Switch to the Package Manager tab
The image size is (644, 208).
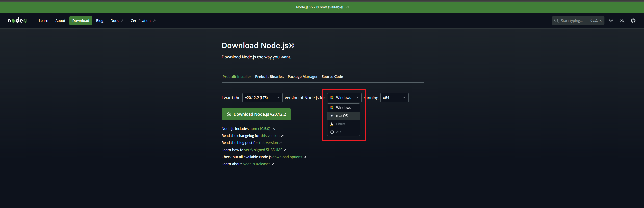(302, 77)
